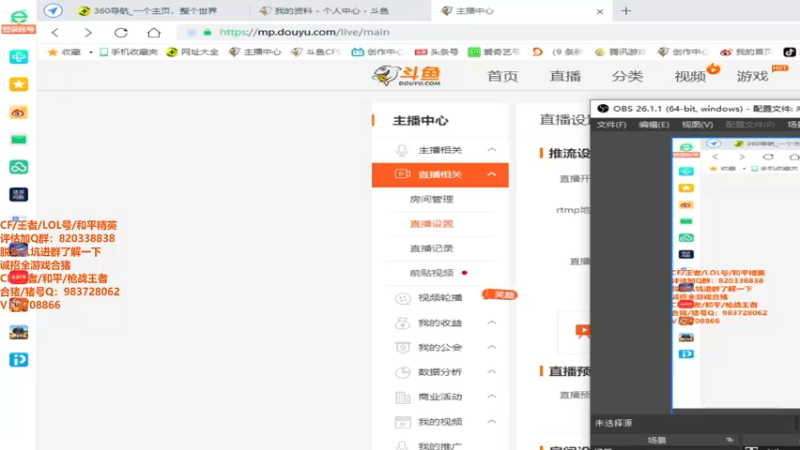Go to 首页 in Douyu navigation
The height and width of the screenshot is (450, 800).
502,76
